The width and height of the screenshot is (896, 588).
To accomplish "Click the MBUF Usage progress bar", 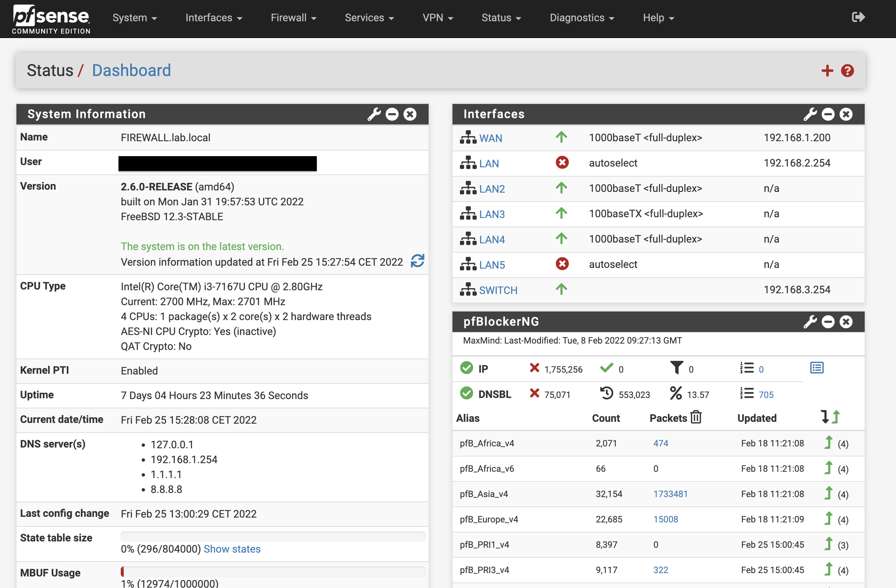I will point(273,571).
